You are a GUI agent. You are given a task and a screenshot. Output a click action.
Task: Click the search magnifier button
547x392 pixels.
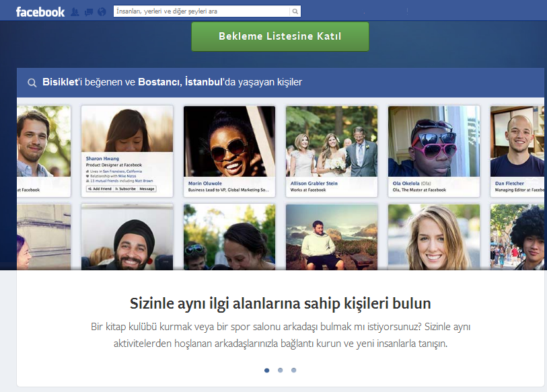[x=295, y=11]
